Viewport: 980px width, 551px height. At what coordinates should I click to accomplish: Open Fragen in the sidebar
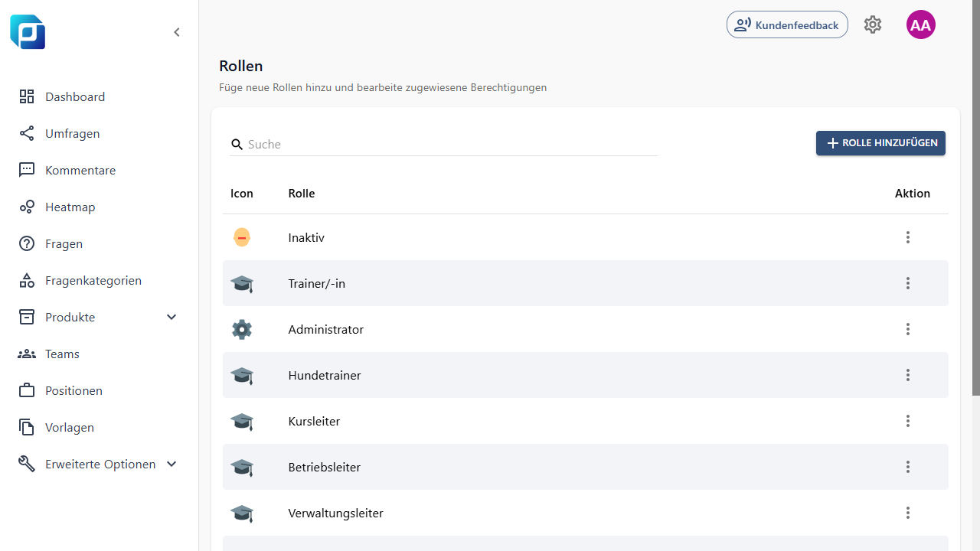pyautogui.click(x=64, y=243)
